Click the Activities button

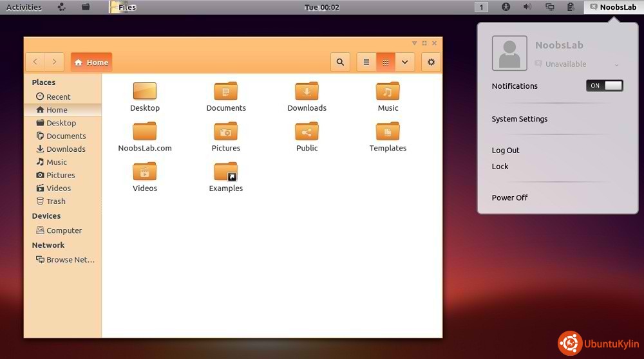coord(24,7)
